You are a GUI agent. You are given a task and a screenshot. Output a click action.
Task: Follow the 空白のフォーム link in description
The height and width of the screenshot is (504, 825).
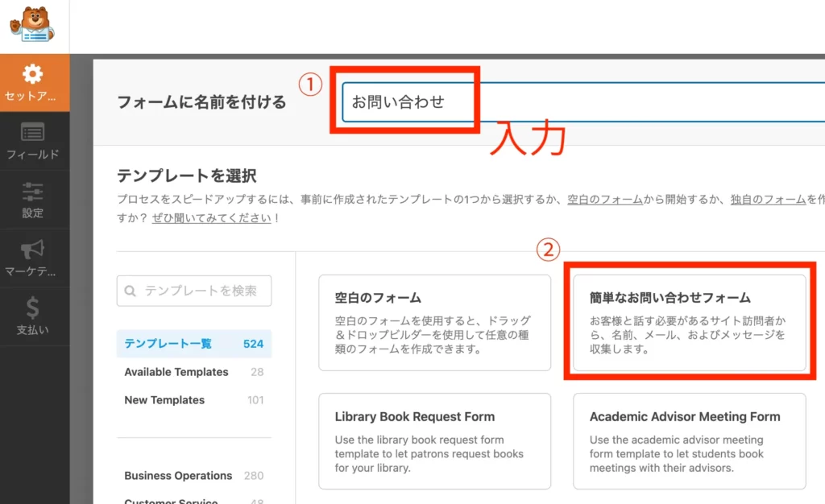tap(605, 199)
